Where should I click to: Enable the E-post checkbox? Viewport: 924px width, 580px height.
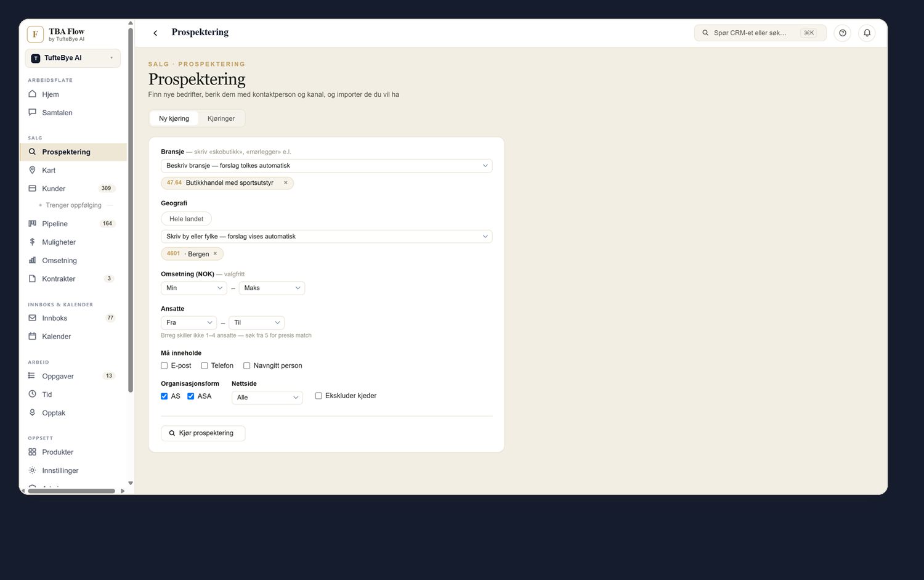[x=164, y=366]
